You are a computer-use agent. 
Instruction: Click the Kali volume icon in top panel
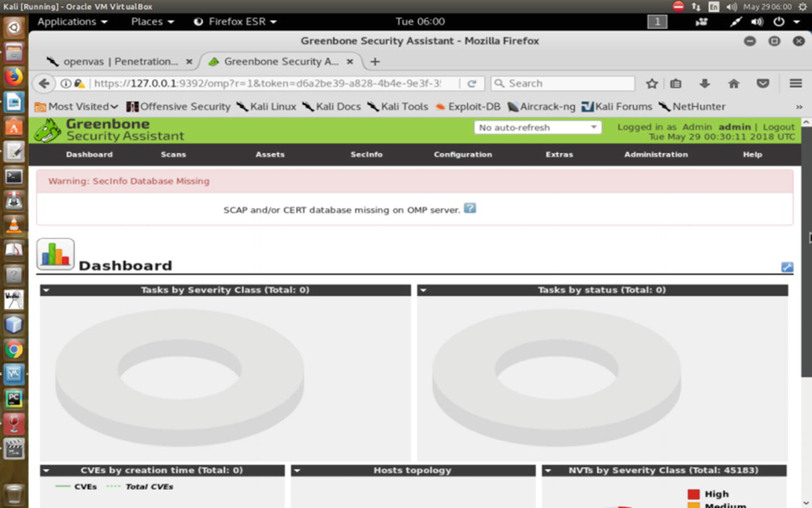click(x=757, y=22)
